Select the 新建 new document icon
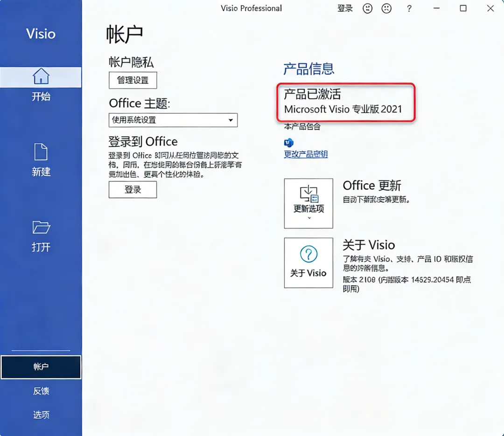This screenshot has width=504, height=436. [x=41, y=152]
